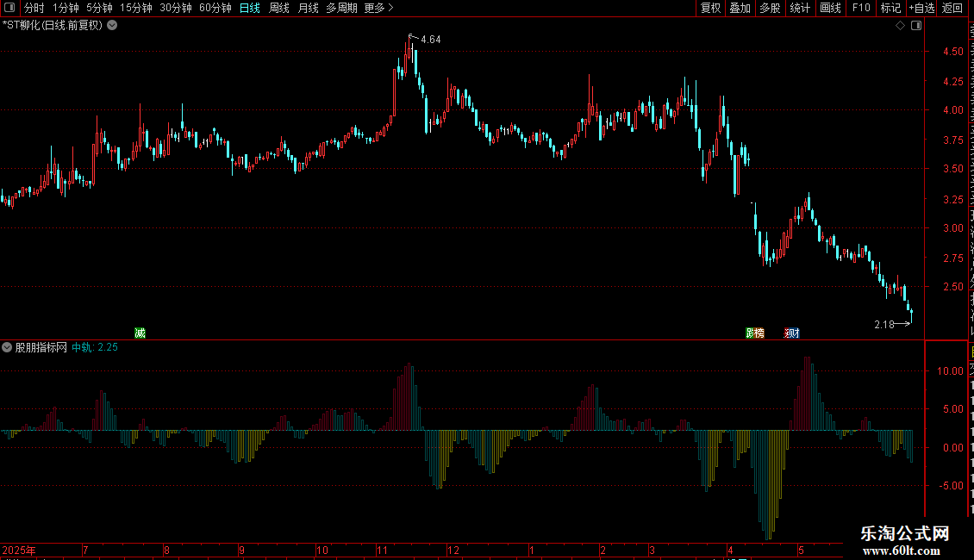Switch to 分时 intraday chart

(x=34, y=8)
